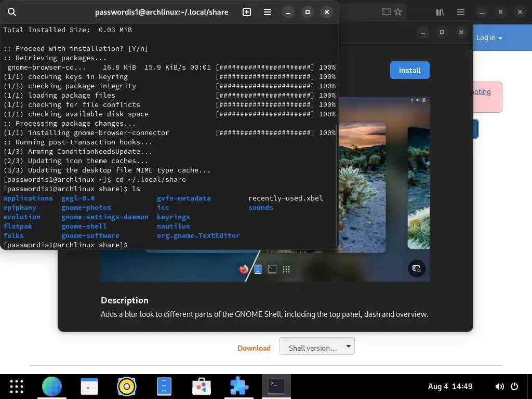Open the terminal hamburger menu
Viewport: 532px width, 399px height.
[268, 12]
